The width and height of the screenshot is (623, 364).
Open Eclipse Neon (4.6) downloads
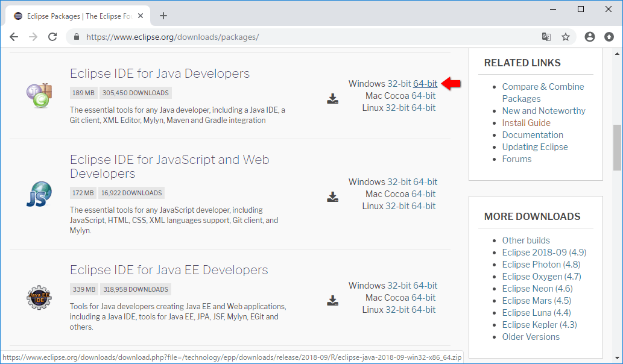(x=537, y=288)
